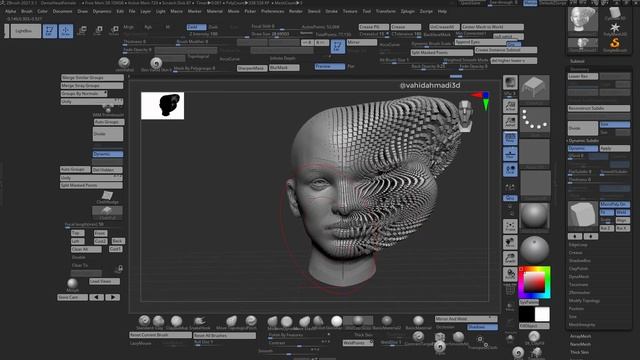
Task: Activate the Rotate mode icon
Action: click(x=114, y=31)
